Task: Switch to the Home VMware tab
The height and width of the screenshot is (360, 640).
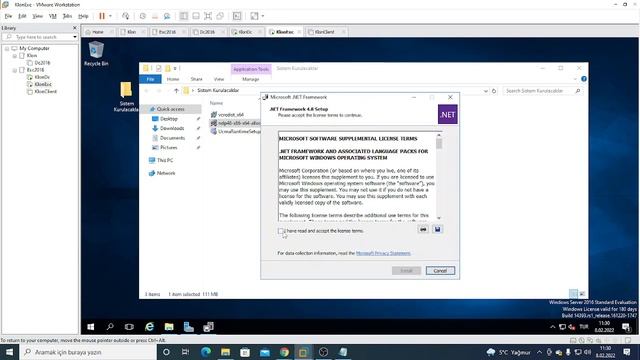Action: [x=98, y=32]
